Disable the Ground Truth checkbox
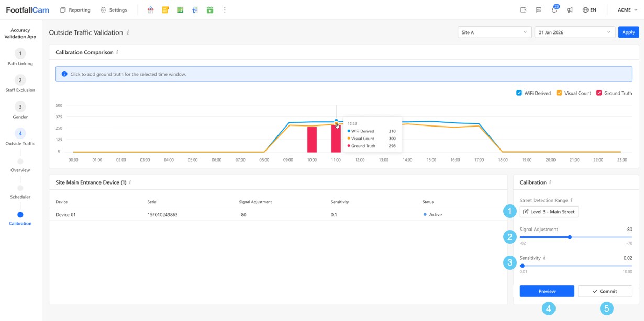 599,93
